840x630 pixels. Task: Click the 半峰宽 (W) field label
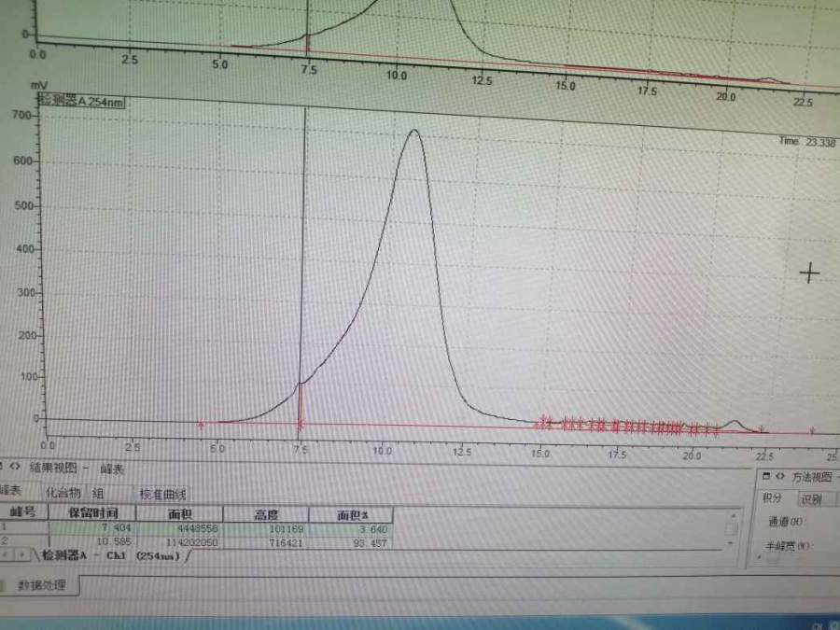pos(787,546)
